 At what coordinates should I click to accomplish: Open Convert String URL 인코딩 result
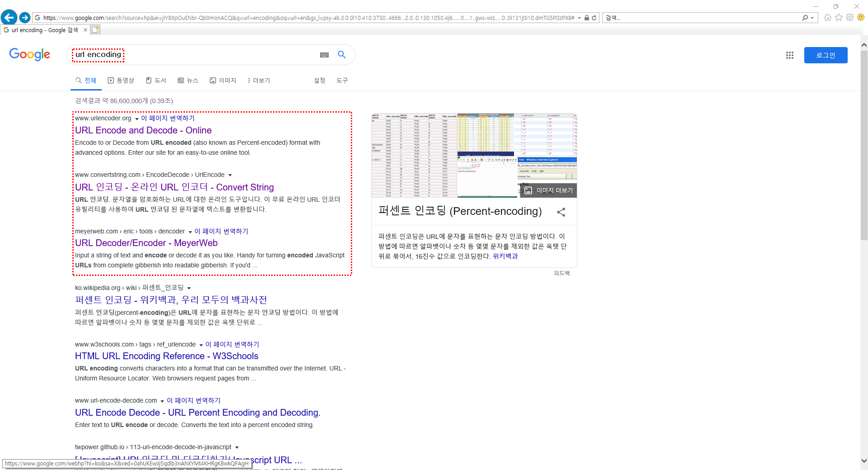[x=175, y=187]
